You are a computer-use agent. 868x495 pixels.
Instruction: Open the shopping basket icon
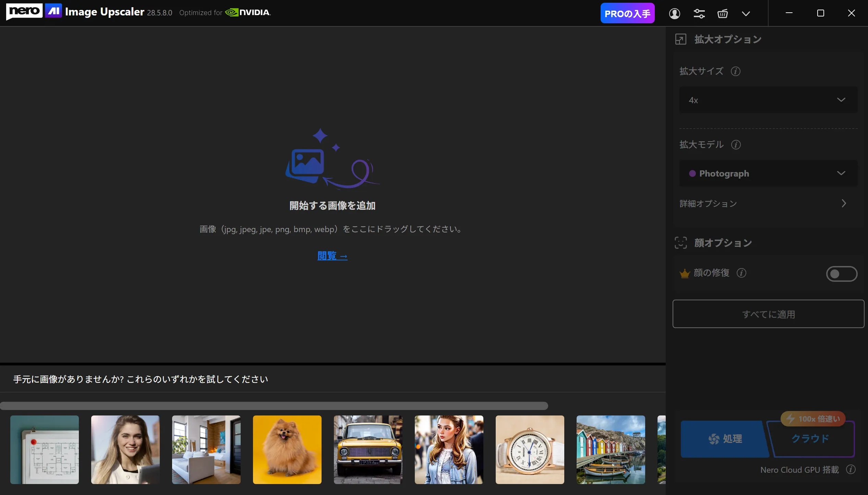(x=722, y=13)
